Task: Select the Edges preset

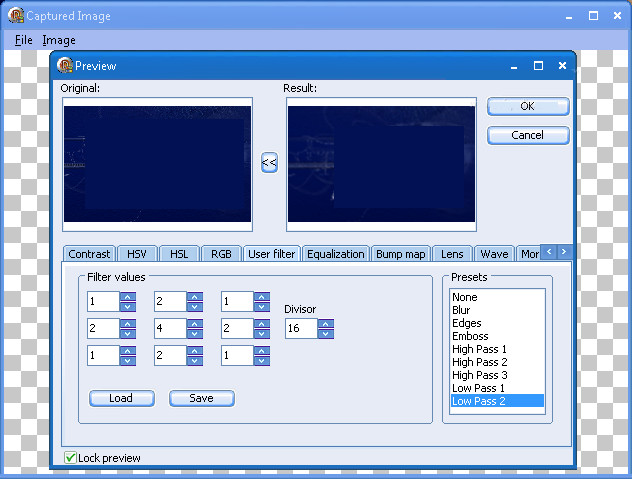Action: 497,323
